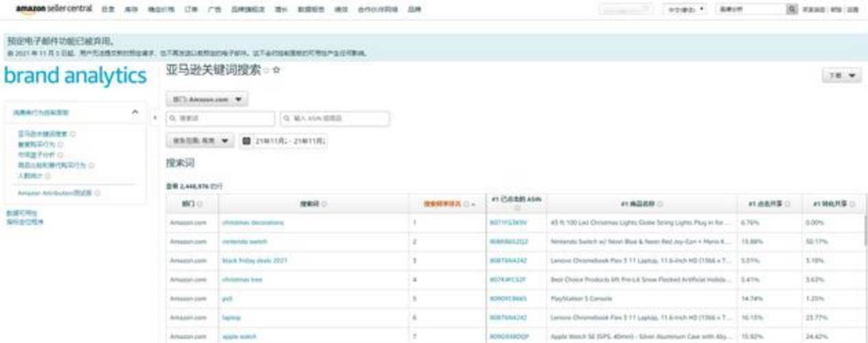Open 市场篮子分析 report in sidebar
868x343 pixels.
pos(36,155)
